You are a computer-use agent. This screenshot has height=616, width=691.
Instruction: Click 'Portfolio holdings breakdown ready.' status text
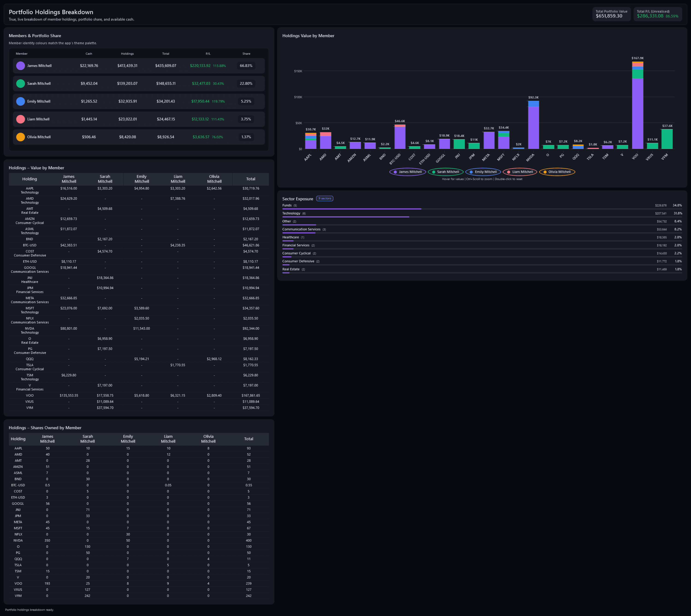coord(30,610)
